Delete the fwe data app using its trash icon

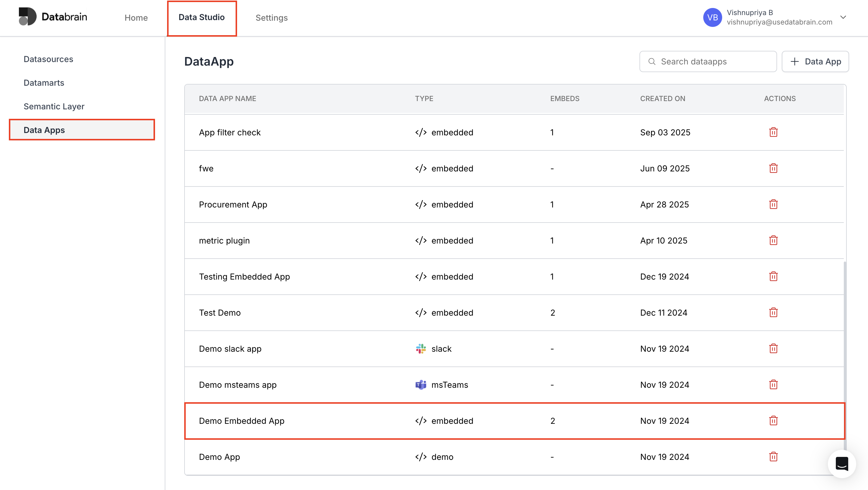point(773,168)
